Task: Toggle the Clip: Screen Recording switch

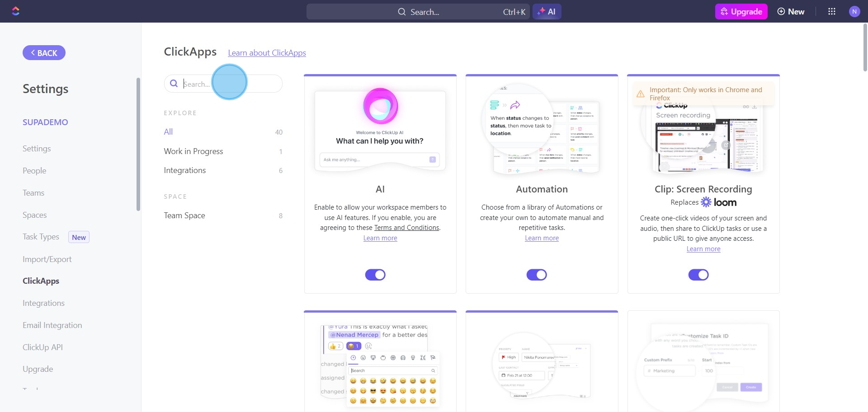Action: [x=698, y=275]
